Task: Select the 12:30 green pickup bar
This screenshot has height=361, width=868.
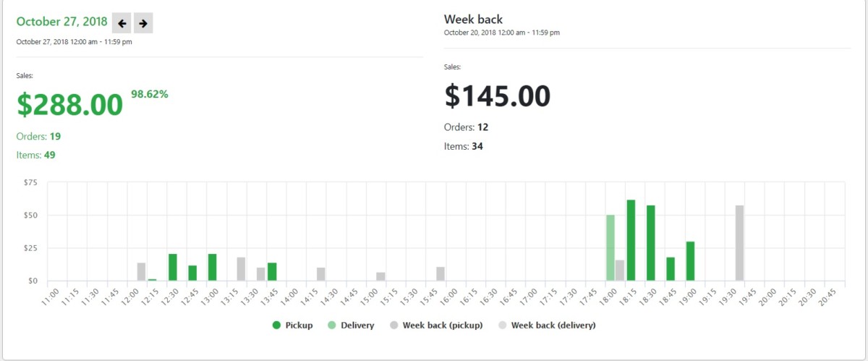Action: 172,267
